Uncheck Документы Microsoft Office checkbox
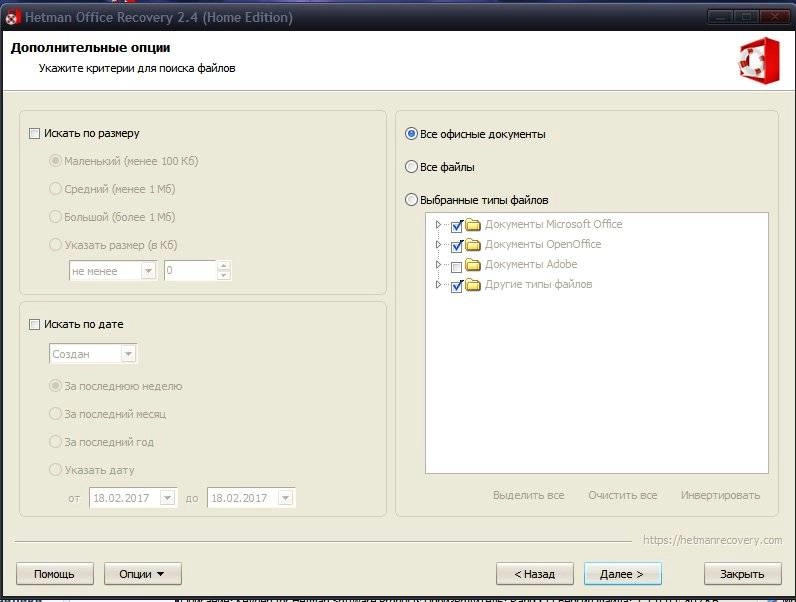796x602 pixels. (456, 226)
